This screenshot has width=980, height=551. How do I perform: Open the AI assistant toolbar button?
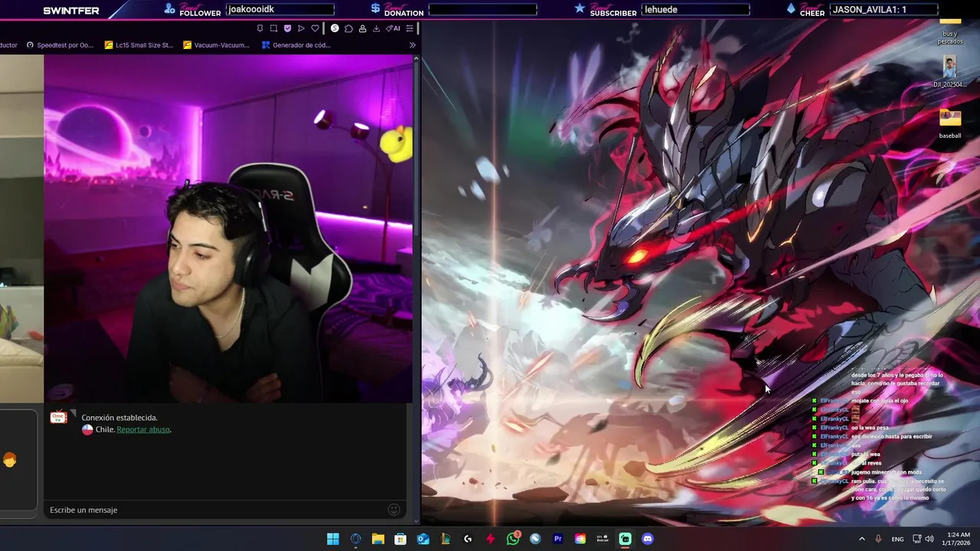pos(393,28)
